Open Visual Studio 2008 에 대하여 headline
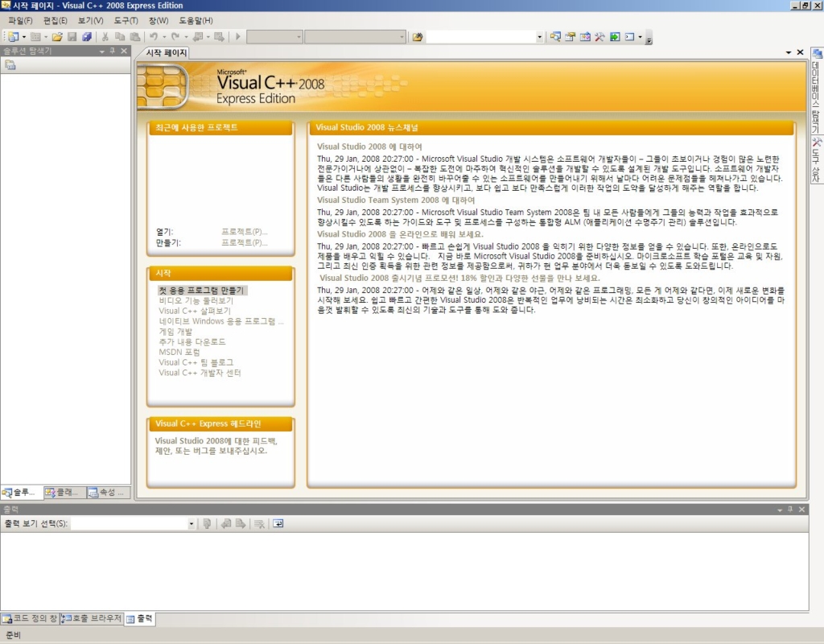This screenshot has height=644, width=824. (x=369, y=147)
